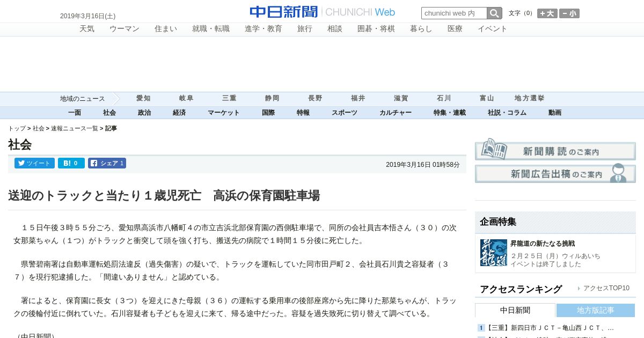Share article with Facebook シェア button
Viewport: 644px width, 338px height.
coord(107,163)
